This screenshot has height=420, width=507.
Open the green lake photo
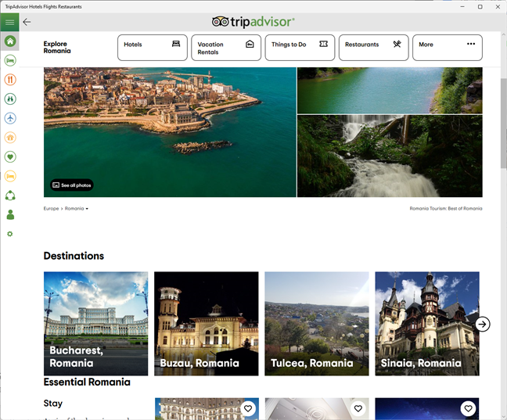(390, 90)
